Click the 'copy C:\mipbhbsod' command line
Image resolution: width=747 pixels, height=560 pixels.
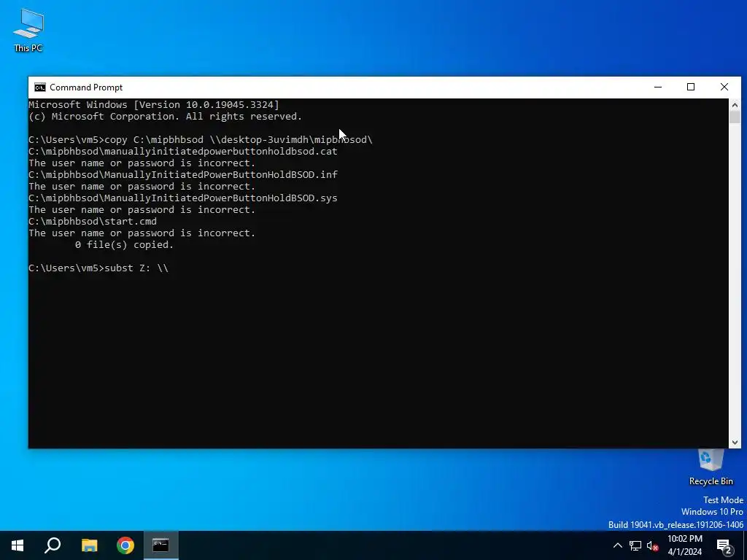point(201,139)
